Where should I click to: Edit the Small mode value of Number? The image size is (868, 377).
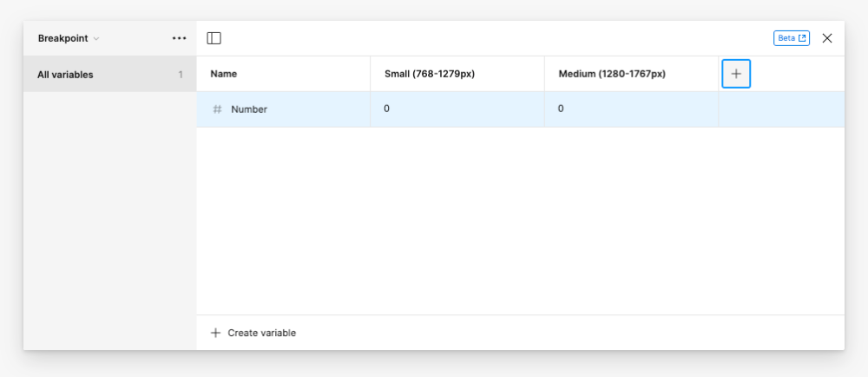pos(457,109)
